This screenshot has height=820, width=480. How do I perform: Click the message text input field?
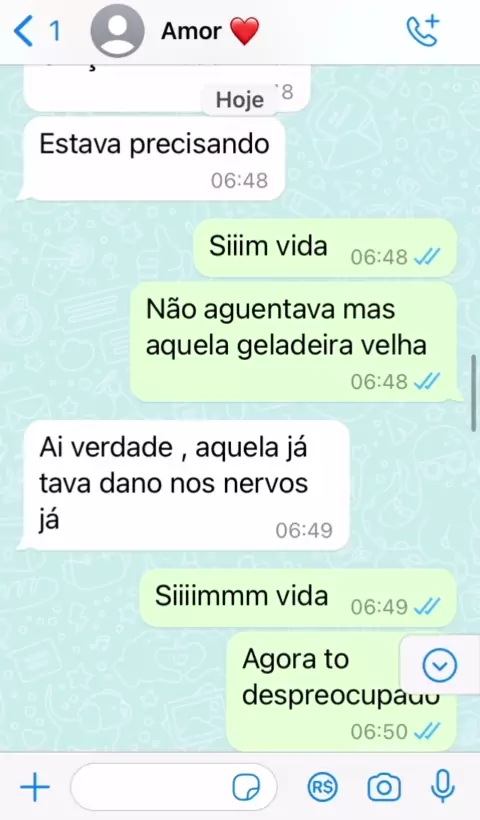(174, 787)
